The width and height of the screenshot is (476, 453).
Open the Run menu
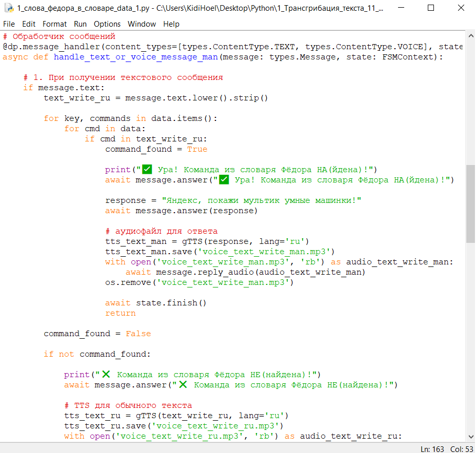[x=80, y=24]
